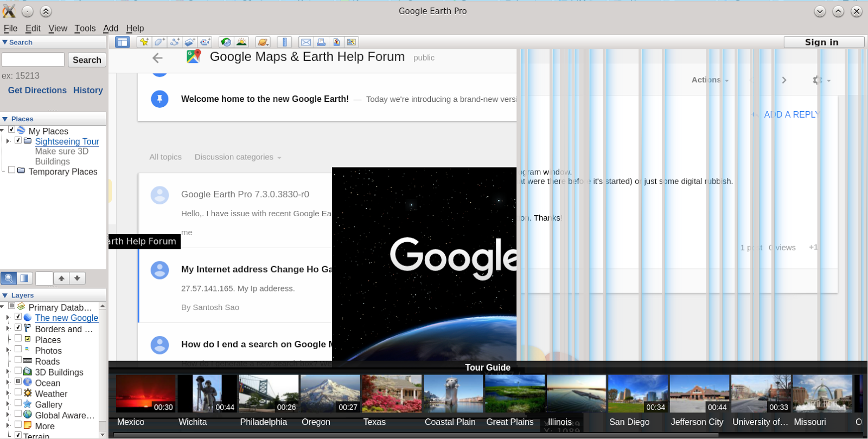Click the search magnifier icon in Places panel

9,279
